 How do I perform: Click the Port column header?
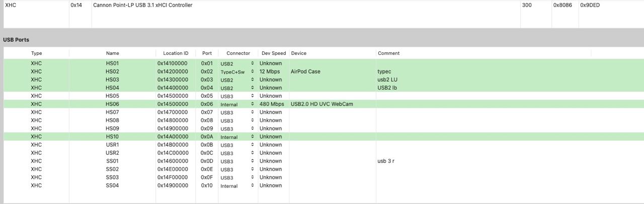207,53
